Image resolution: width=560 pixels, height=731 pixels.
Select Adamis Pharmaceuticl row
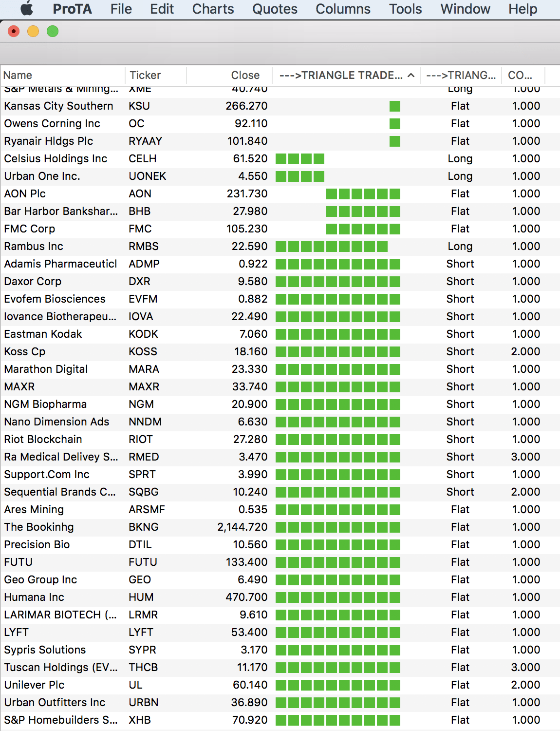click(x=280, y=264)
